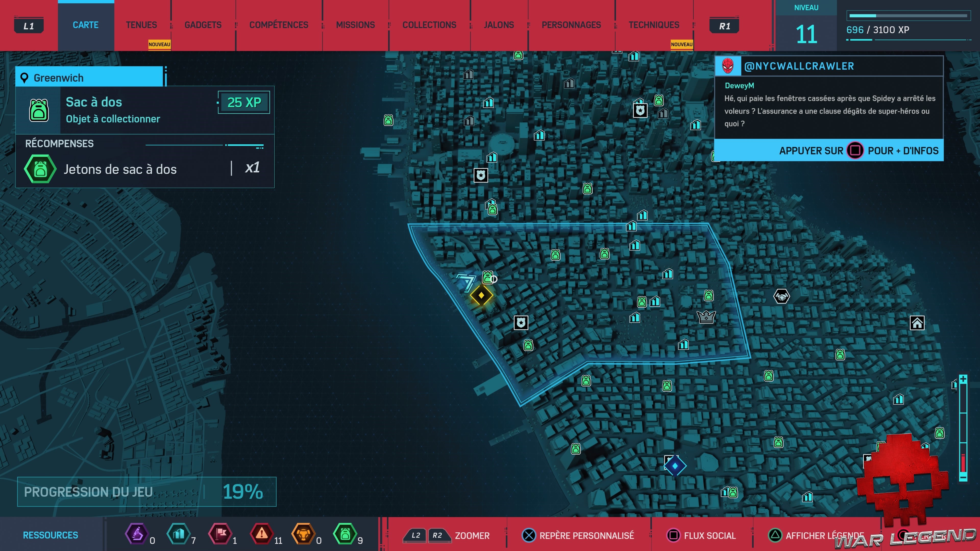The image size is (980, 551).
Task: Click the handshake F.E.A.S.T. map icon
Action: [781, 296]
